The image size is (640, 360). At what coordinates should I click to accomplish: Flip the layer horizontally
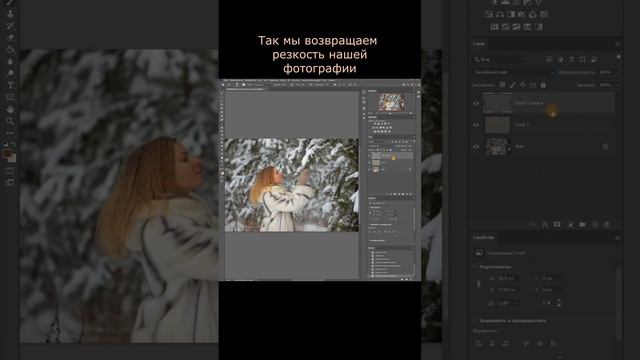coord(547,303)
